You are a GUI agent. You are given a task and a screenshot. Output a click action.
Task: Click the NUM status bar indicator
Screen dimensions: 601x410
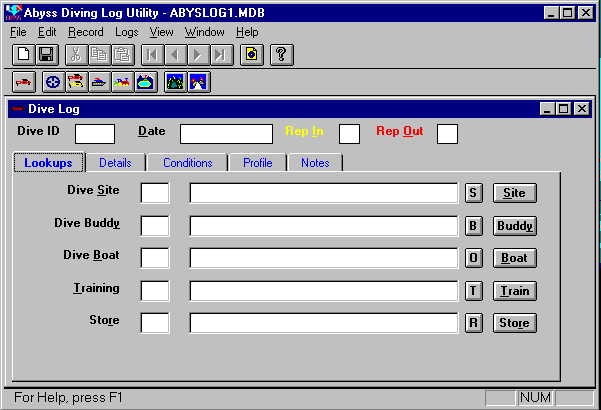pyautogui.click(x=535, y=398)
